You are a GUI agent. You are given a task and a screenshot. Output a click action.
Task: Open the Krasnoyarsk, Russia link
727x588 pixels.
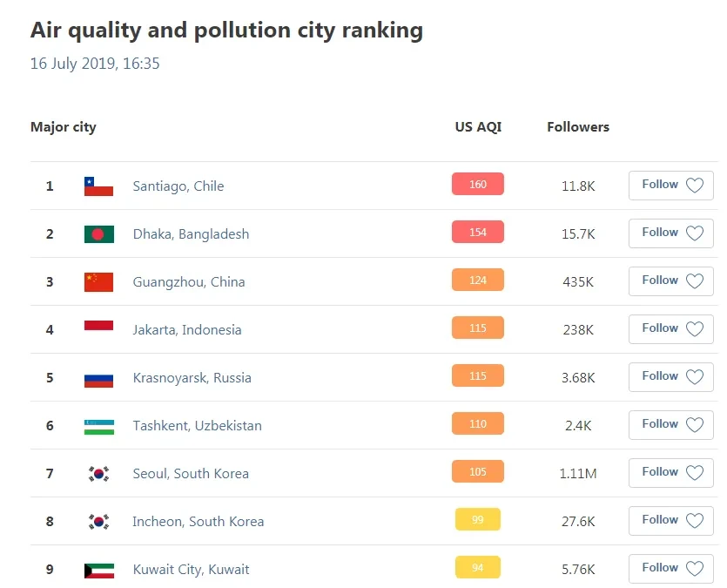pos(192,378)
